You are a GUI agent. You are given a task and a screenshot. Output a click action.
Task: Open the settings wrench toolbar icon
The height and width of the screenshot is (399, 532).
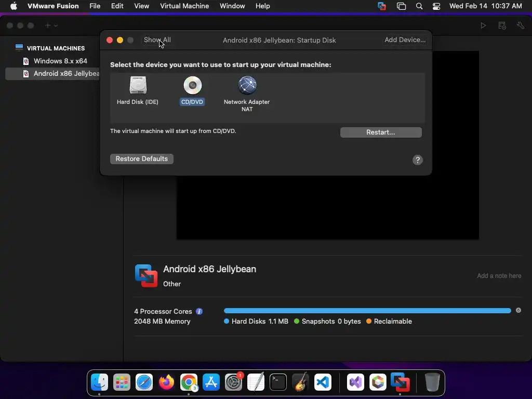point(521,25)
